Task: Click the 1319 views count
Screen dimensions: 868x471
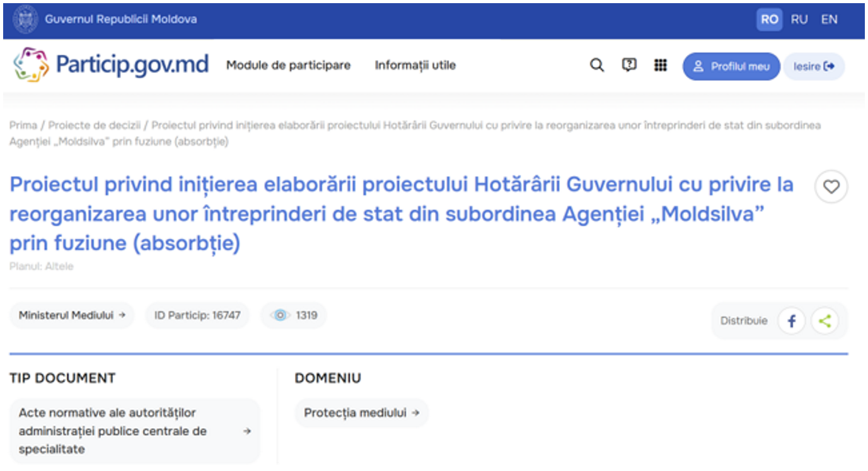Action: tap(306, 315)
